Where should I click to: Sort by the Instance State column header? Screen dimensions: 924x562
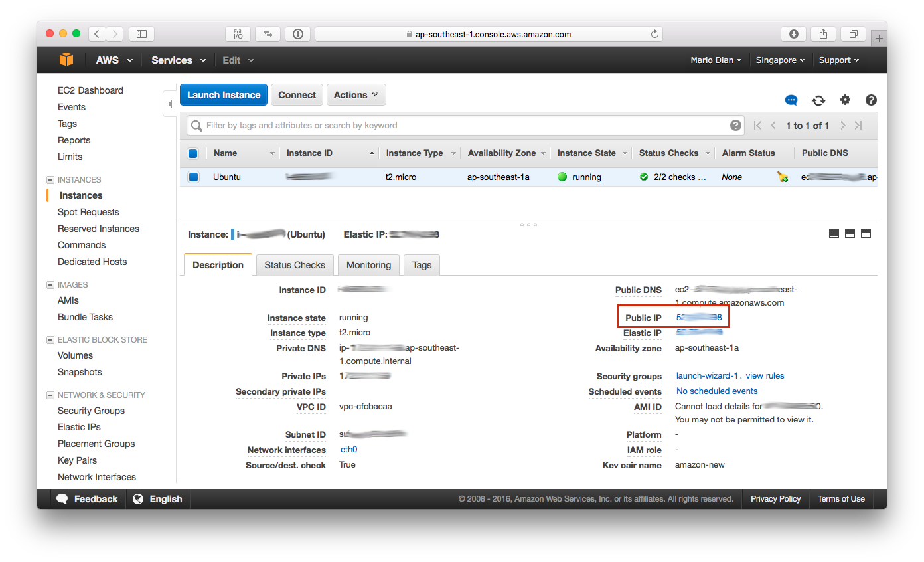point(591,153)
